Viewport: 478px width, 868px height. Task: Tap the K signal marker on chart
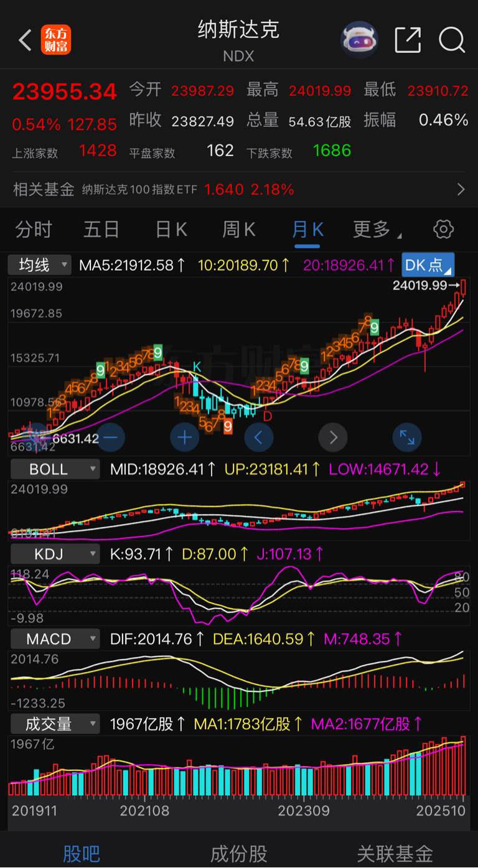point(197,367)
